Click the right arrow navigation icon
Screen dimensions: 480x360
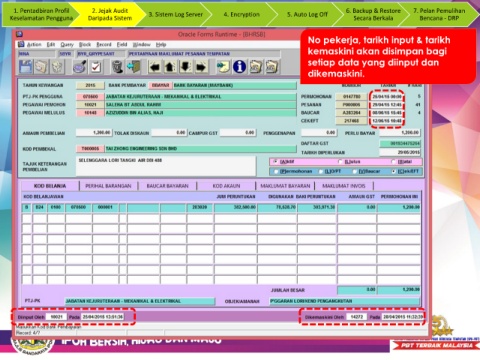click(x=201, y=67)
